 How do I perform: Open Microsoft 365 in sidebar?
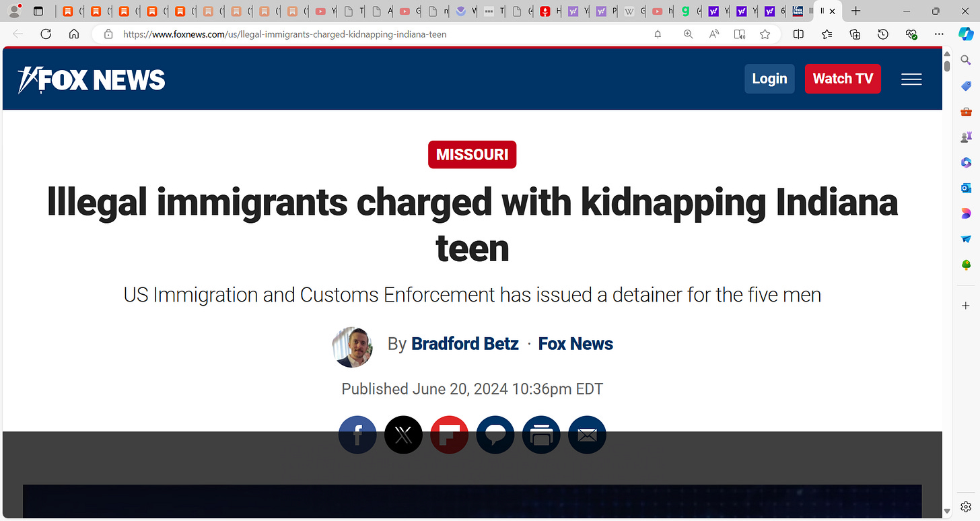pyautogui.click(x=966, y=162)
